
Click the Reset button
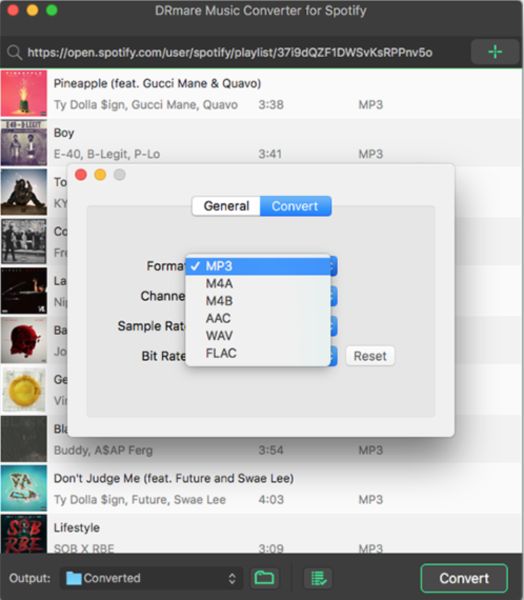tap(370, 356)
